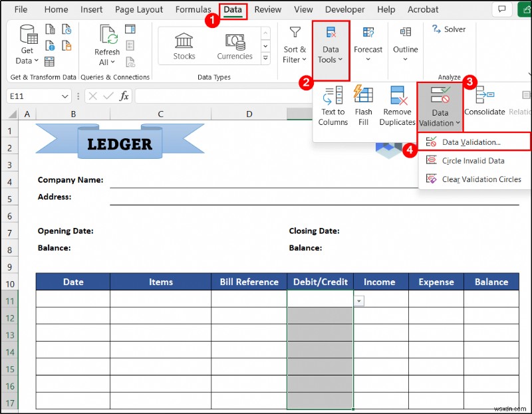Open the Debit/Credit cell dropdown arrow
The image size is (532, 414).
tap(358, 300)
